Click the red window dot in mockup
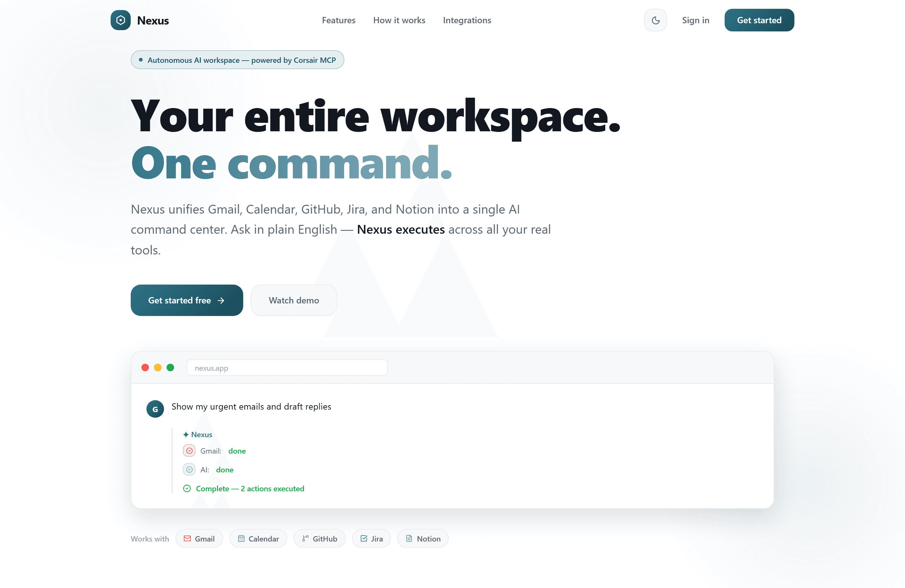Image resolution: width=905 pixels, height=588 pixels. [x=145, y=367]
